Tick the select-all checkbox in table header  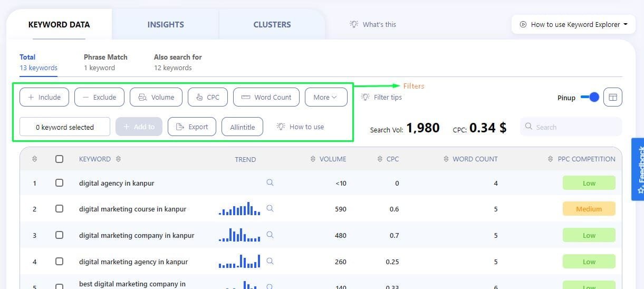59,159
